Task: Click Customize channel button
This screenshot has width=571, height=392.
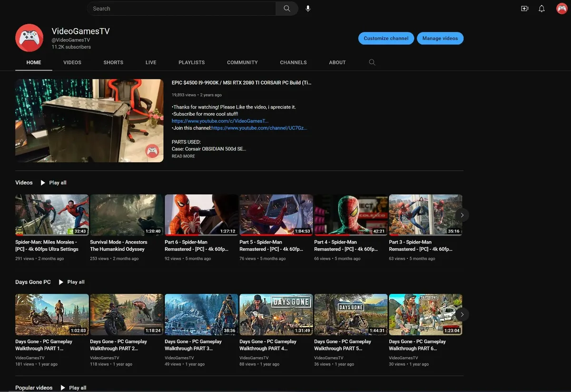Action: 386,39
